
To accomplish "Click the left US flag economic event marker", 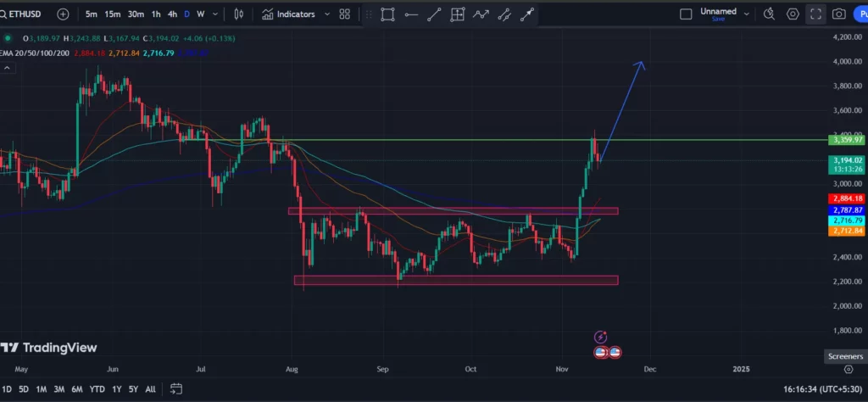I will point(601,352).
